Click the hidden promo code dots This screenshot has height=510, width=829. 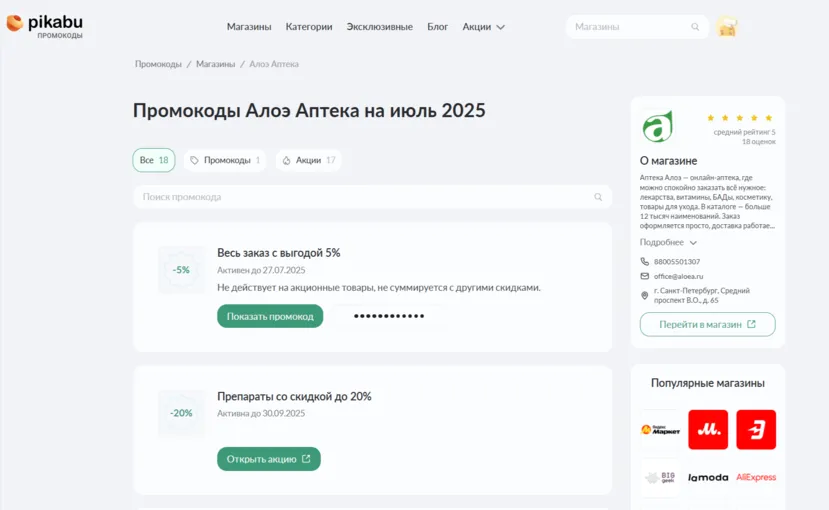[389, 316]
